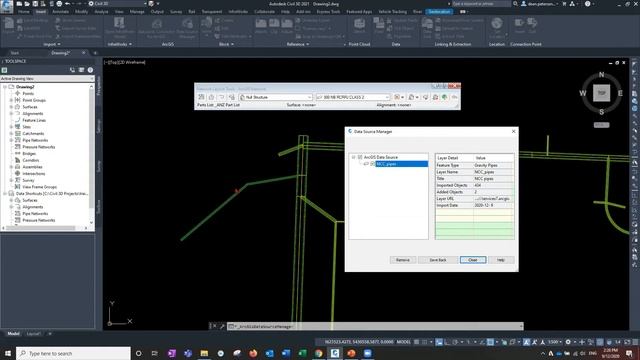Viewport: 640px width, 360px height.
Task: Open Firefox from the taskbar
Action: point(253,353)
